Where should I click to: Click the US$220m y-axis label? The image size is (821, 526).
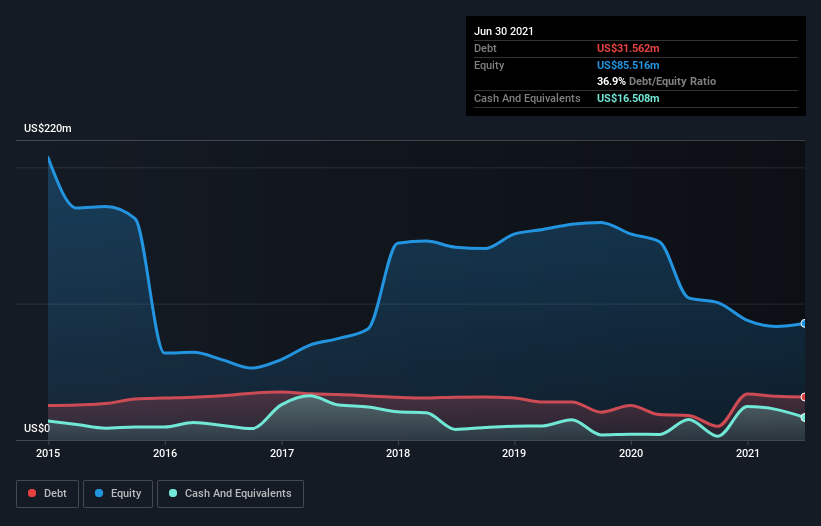[48, 128]
